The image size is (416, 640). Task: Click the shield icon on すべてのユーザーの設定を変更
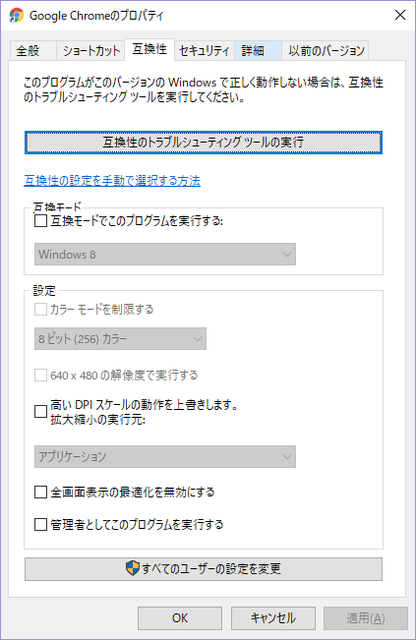pos(132,568)
